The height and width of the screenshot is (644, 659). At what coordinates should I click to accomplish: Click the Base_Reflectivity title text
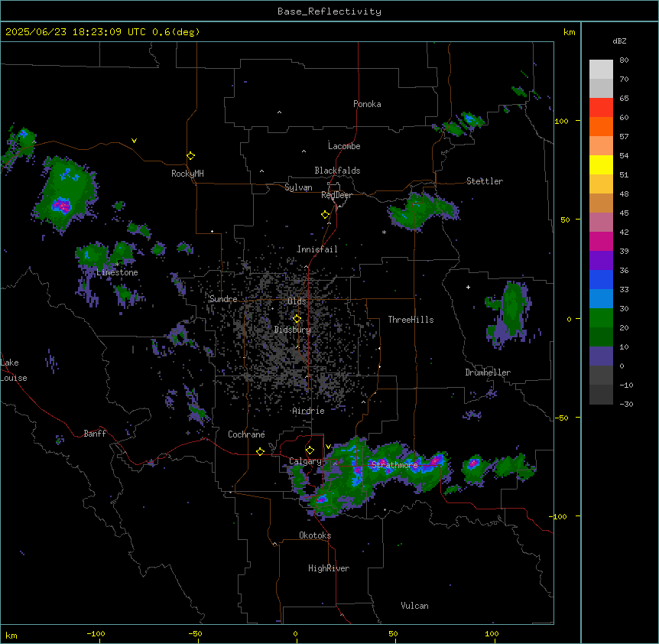tap(329, 11)
